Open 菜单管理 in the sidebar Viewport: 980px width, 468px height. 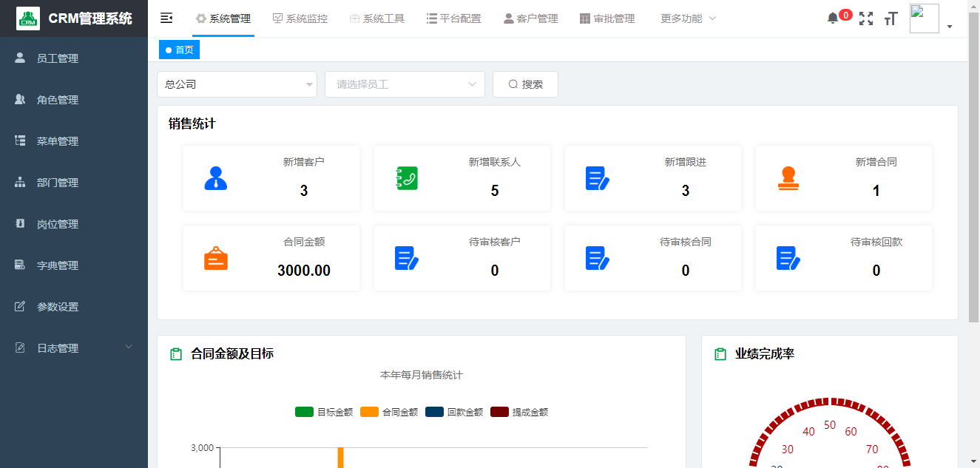point(74,141)
